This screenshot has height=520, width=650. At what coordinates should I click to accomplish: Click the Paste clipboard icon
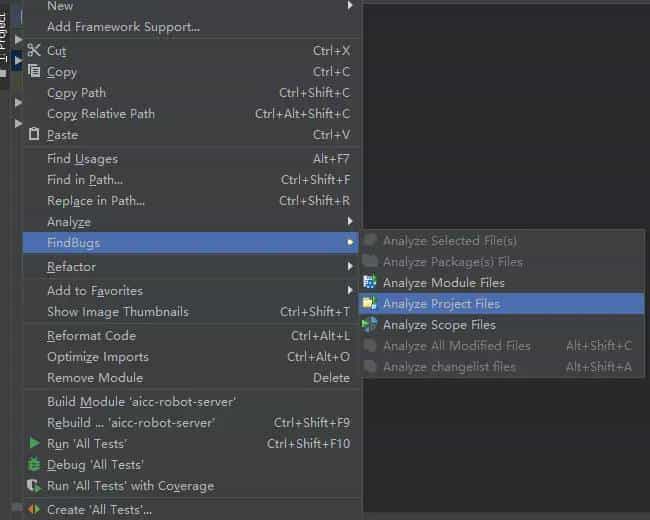(34, 135)
